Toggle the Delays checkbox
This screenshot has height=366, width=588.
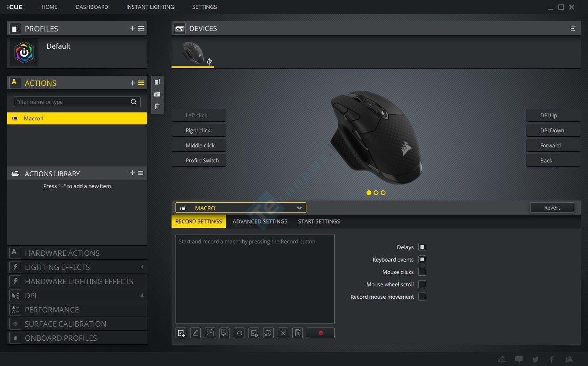422,247
